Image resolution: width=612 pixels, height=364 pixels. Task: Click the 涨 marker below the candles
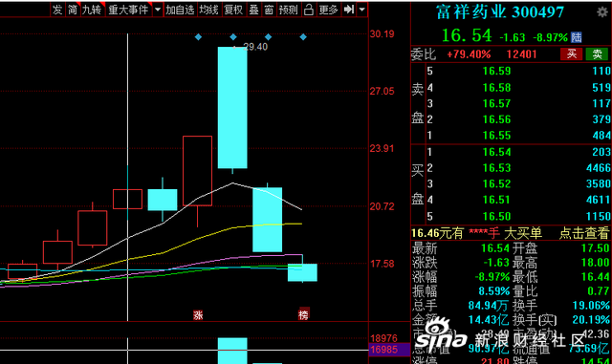click(x=198, y=315)
